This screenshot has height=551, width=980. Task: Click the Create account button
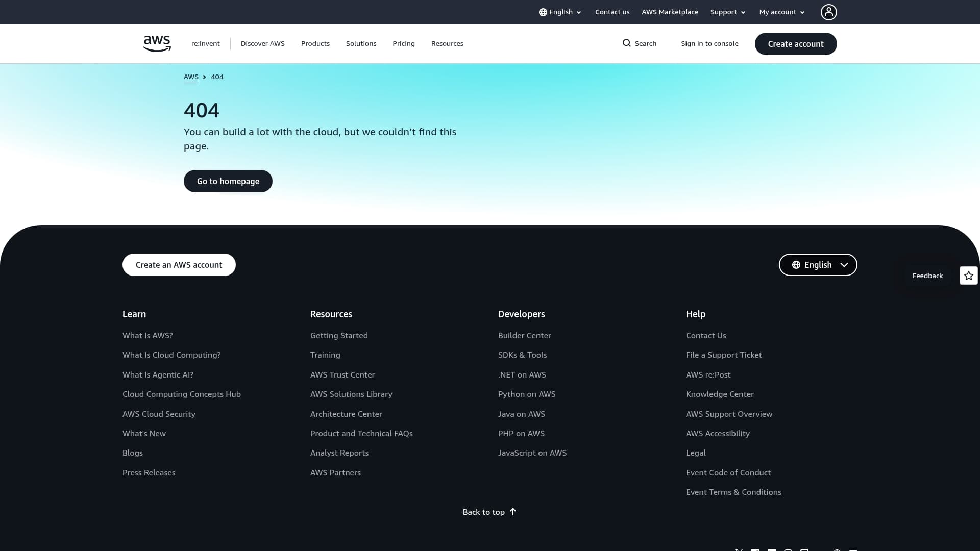pos(796,44)
